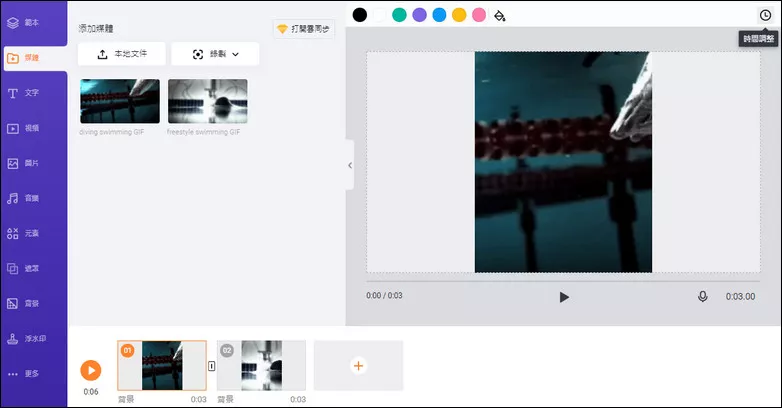Click the 0:00 / 0:03 playback time
The width and height of the screenshot is (782, 408).
[384, 295]
